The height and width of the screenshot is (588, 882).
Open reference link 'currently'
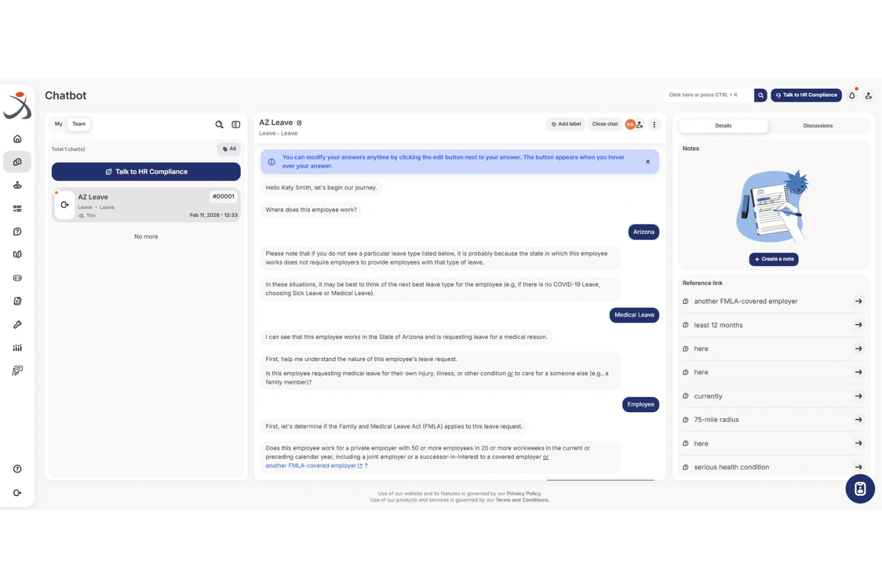pyautogui.click(x=773, y=396)
